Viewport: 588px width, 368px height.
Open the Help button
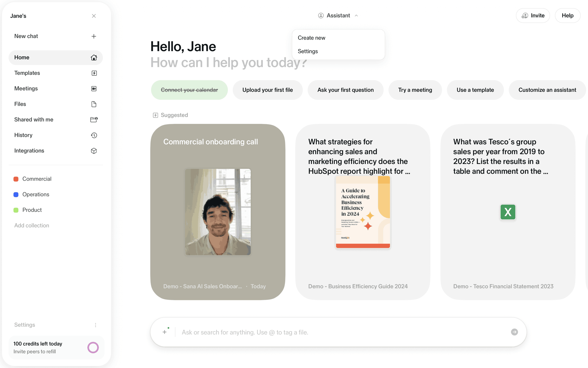(567, 16)
